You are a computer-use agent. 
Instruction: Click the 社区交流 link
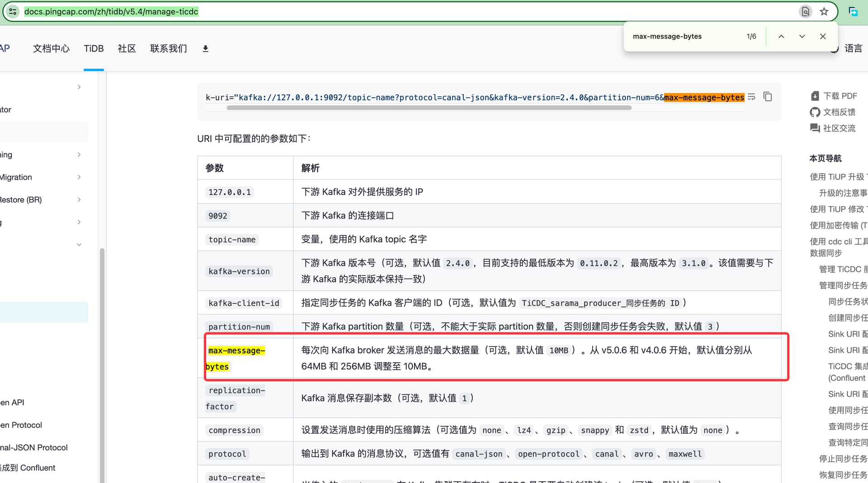pyautogui.click(x=839, y=128)
